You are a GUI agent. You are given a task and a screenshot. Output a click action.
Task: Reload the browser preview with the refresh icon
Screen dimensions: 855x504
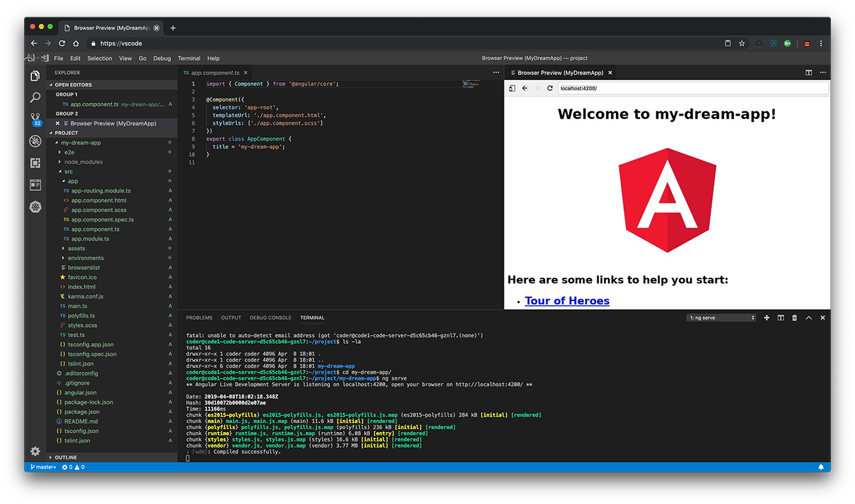coord(550,88)
